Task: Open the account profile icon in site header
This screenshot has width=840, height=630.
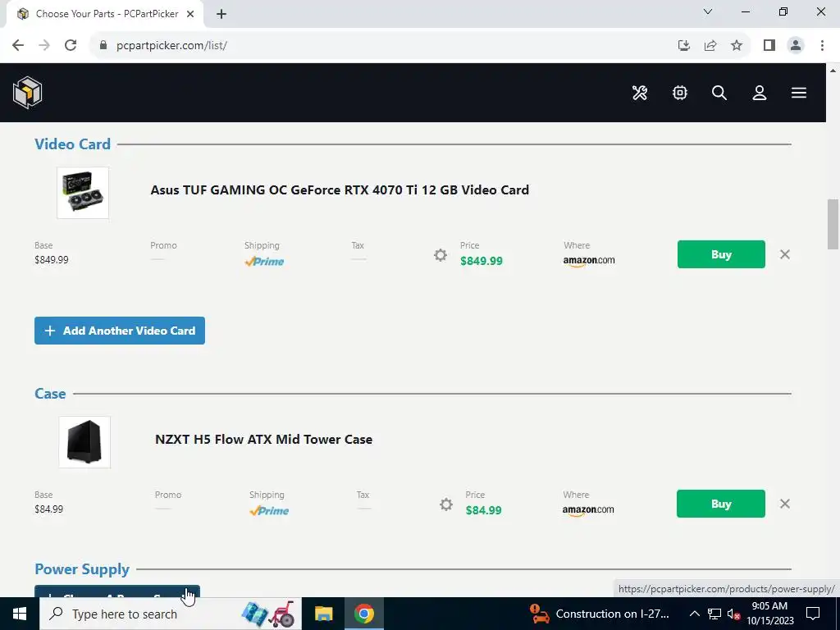Action: (x=759, y=93)
